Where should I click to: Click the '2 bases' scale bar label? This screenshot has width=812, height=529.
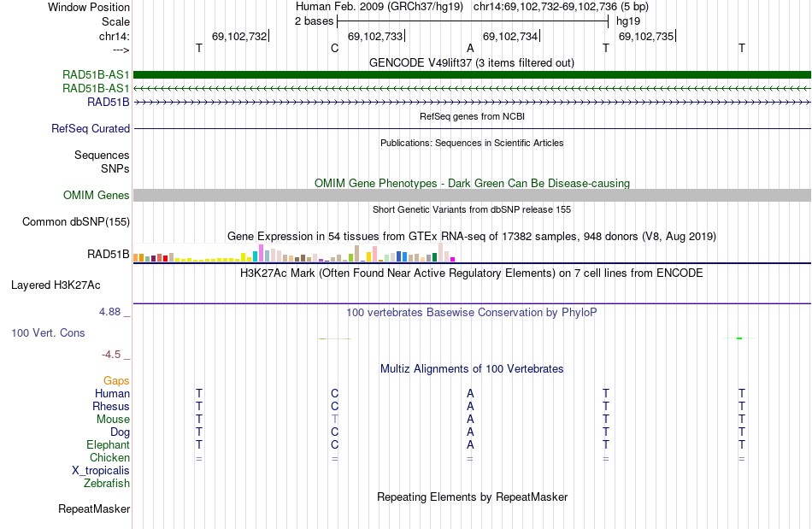pos(315,21)
